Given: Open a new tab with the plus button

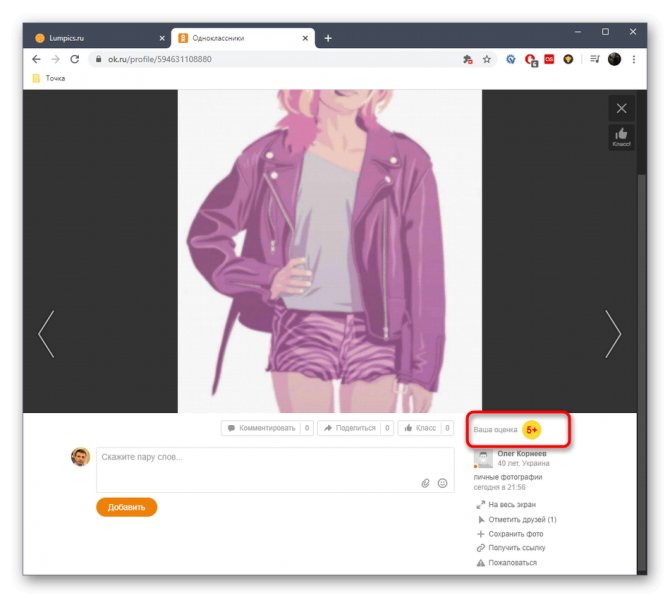Looking at the screenshot, I should coord(328,38).
